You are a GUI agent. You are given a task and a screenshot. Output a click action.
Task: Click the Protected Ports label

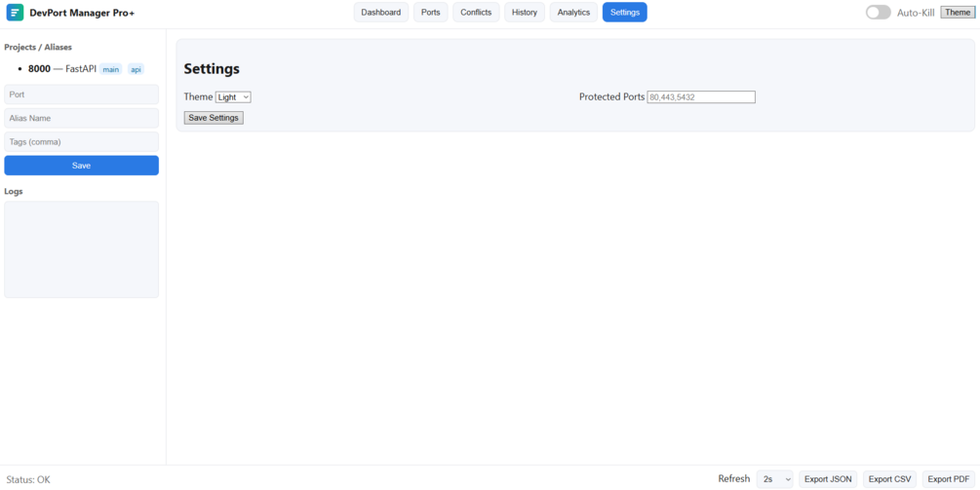pyautogui.click(x=611, y=96)
